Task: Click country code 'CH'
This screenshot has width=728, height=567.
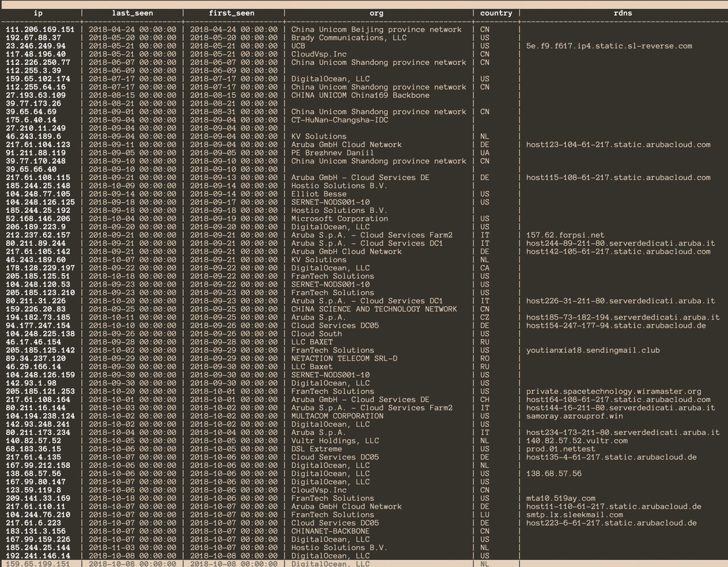Action: point(485,400)
